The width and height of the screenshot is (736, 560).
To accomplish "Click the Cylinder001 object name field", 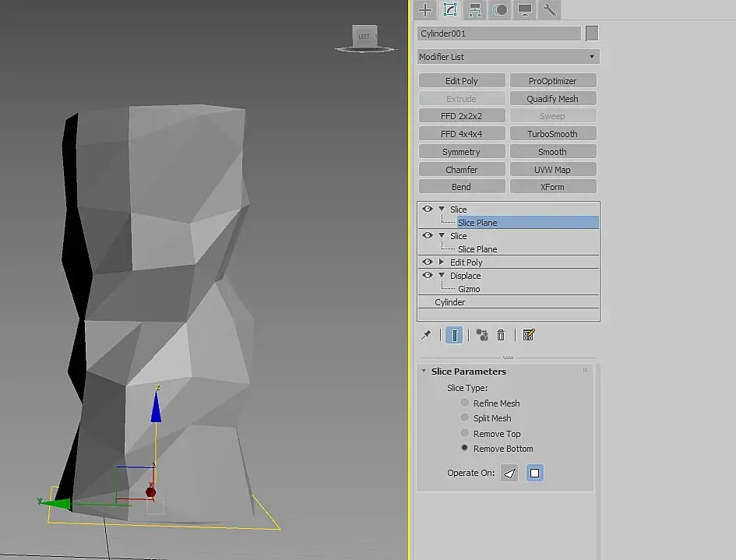I will point(498,33).
